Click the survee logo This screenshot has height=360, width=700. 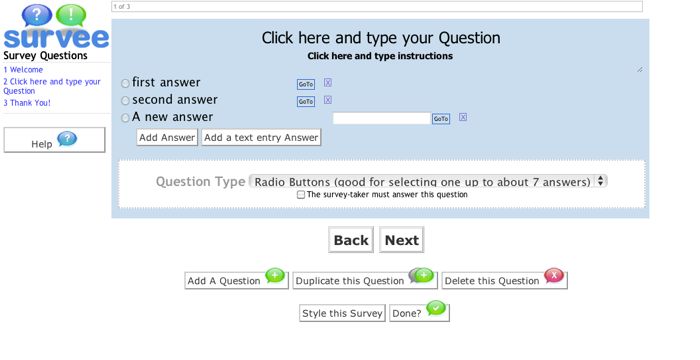tap(56, 27)
